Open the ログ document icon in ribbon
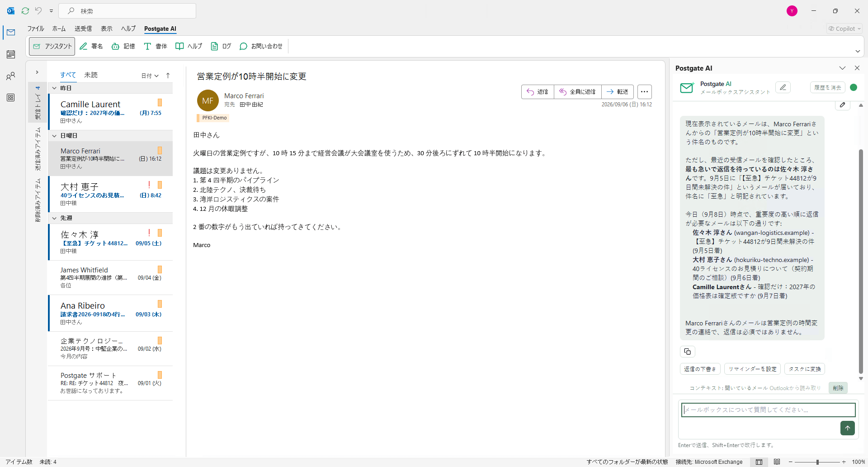868x467 pixels. coord(214,46)
